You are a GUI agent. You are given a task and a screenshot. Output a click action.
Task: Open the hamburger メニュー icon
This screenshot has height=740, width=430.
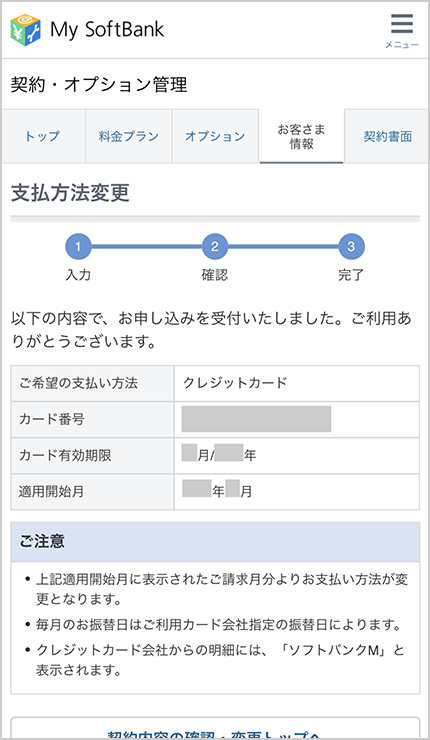[402, 31]
